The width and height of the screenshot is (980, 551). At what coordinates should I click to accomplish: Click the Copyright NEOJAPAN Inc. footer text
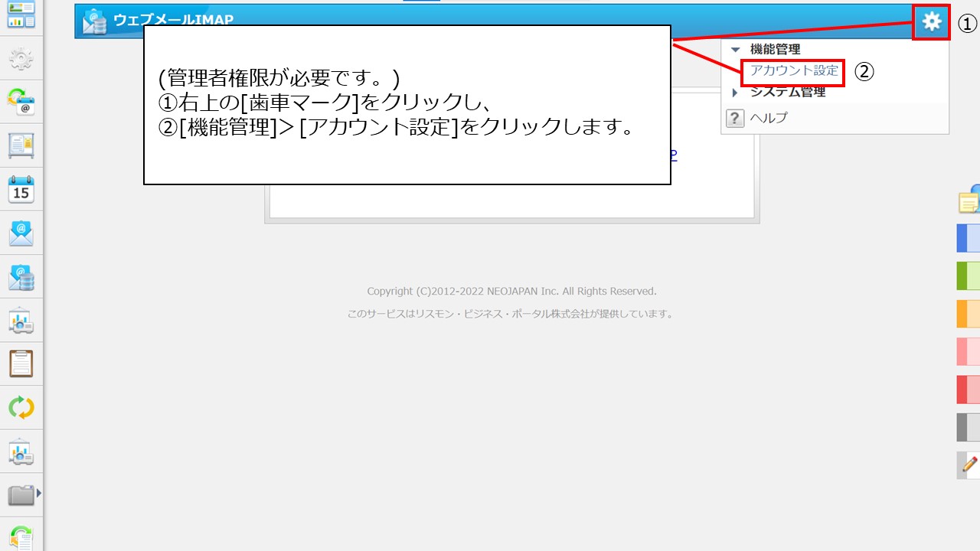click(511, 292)
